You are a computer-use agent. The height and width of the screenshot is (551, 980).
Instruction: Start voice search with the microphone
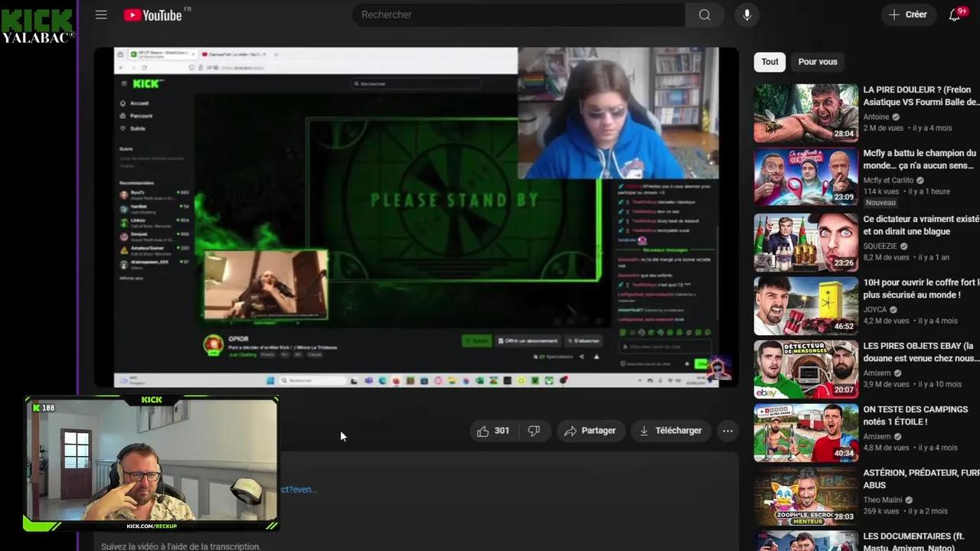(x=746, y=15)
